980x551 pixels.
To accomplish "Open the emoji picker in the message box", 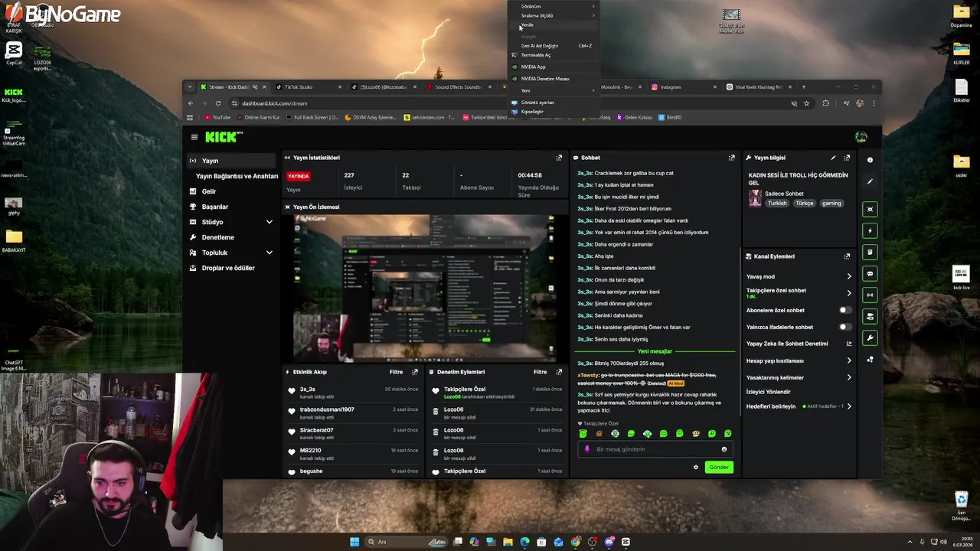I will pos(724,449).
